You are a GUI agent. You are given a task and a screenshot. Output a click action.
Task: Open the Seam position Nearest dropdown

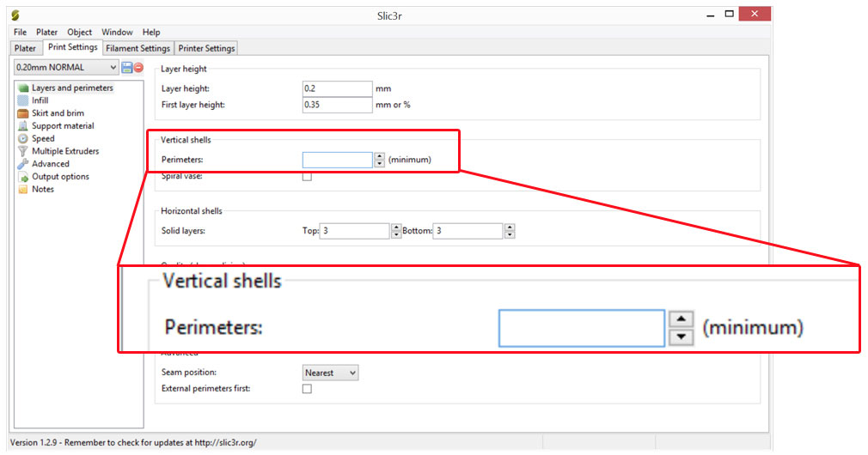pos(331,373)
